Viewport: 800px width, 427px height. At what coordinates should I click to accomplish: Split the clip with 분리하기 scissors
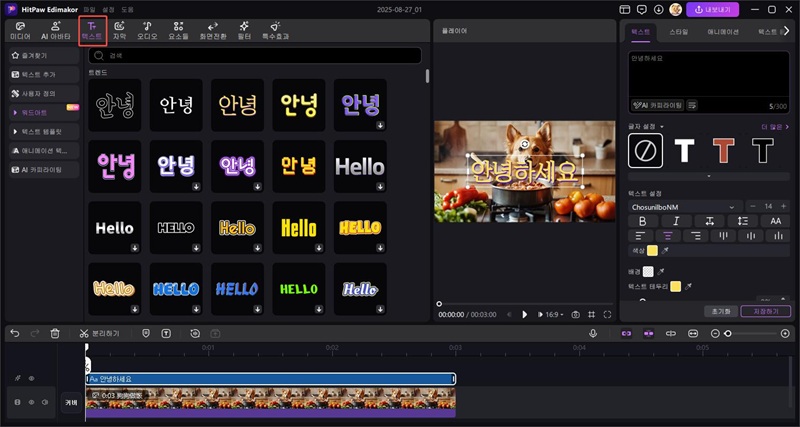[x=99, y=333]
